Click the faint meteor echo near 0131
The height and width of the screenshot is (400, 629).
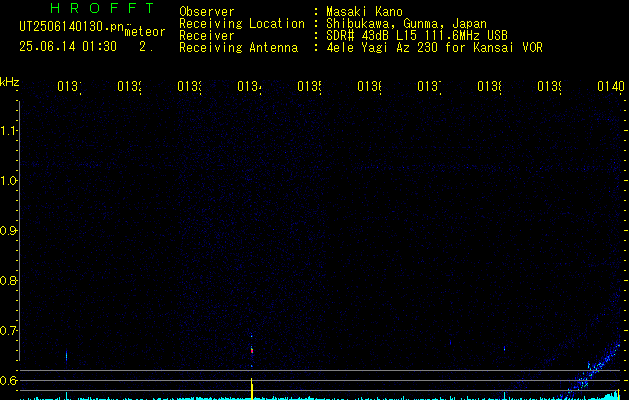coord(66,355)
